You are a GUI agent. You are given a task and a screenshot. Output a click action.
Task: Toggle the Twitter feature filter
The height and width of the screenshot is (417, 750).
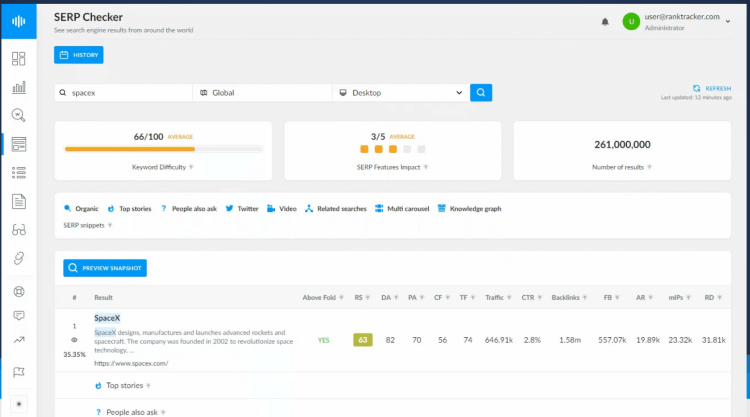point(242,208)
